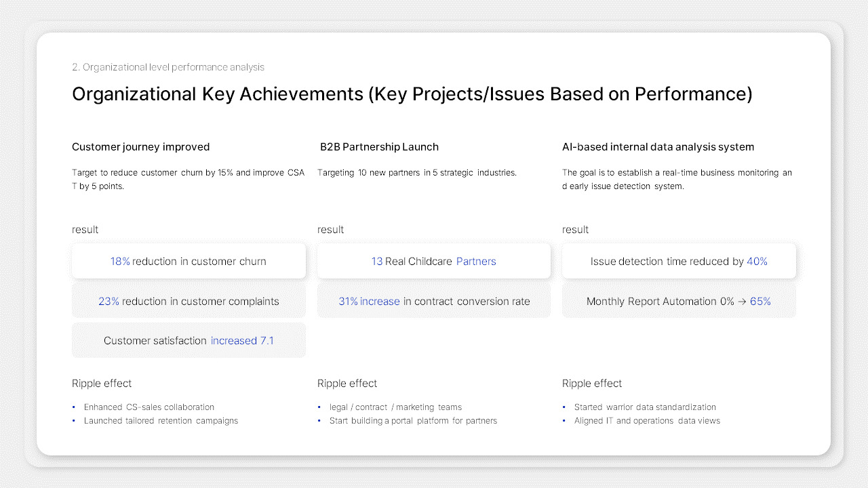This screenshot has height=488, width=868.
Task: Select the section label "2. Organizational level performance analysis"
Action: (167, 67)
